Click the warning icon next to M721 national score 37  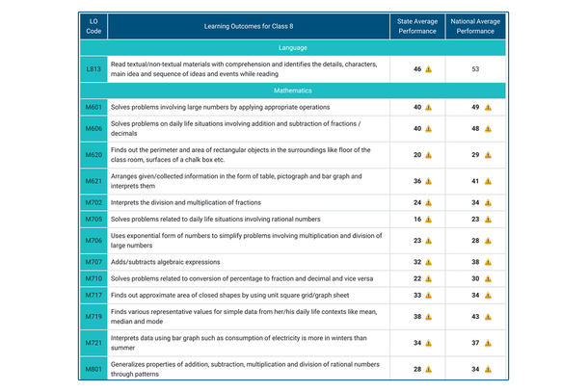pos(487,343)
